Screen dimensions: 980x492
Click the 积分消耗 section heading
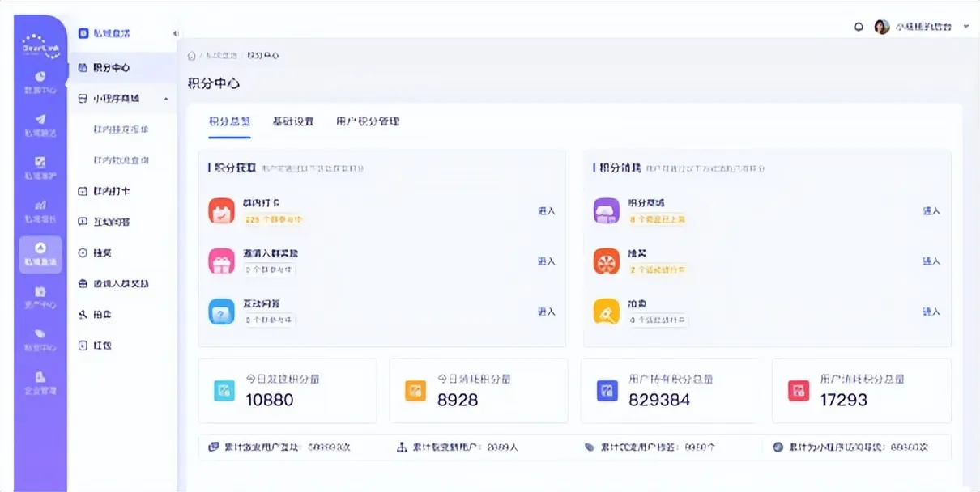tap(620, 168)
